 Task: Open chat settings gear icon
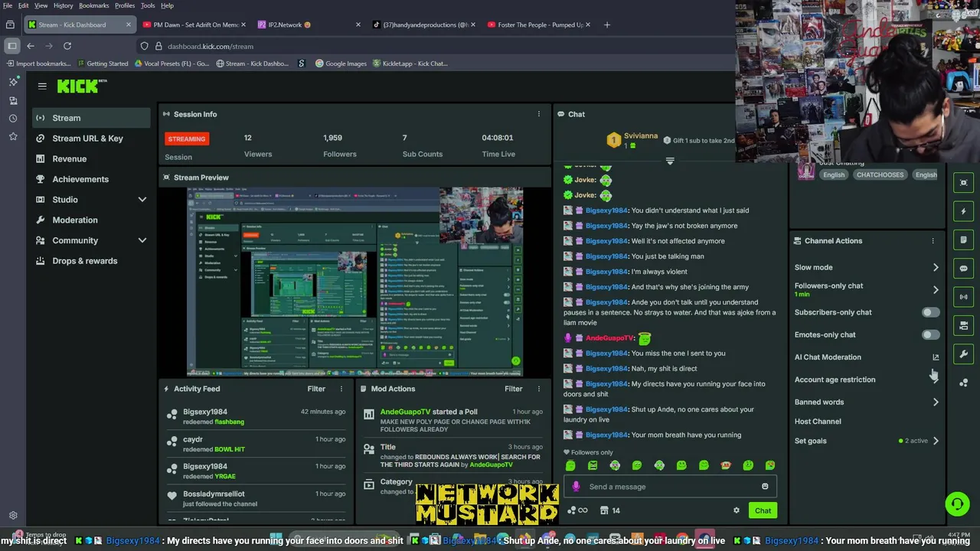click(x=737, y=510)
